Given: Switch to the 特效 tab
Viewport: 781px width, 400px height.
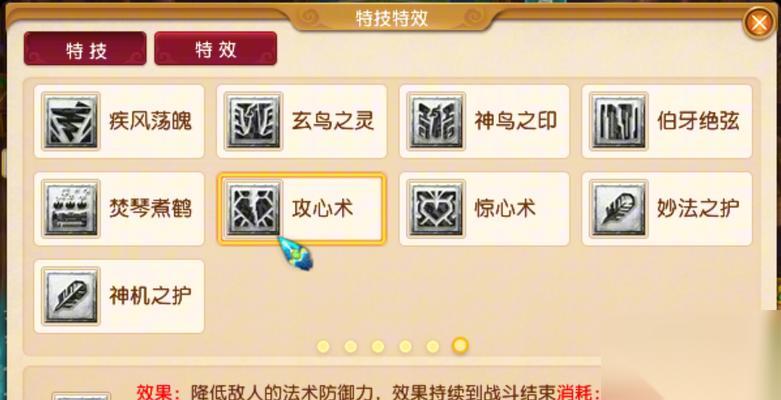Looking at the screenshot, I should point(216,49).
